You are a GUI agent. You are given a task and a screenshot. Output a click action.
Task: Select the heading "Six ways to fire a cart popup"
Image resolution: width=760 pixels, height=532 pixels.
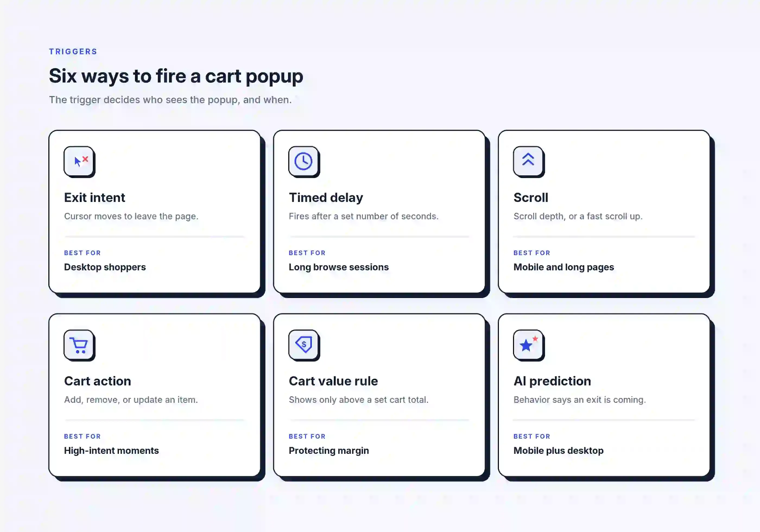(x=176, y=76)
